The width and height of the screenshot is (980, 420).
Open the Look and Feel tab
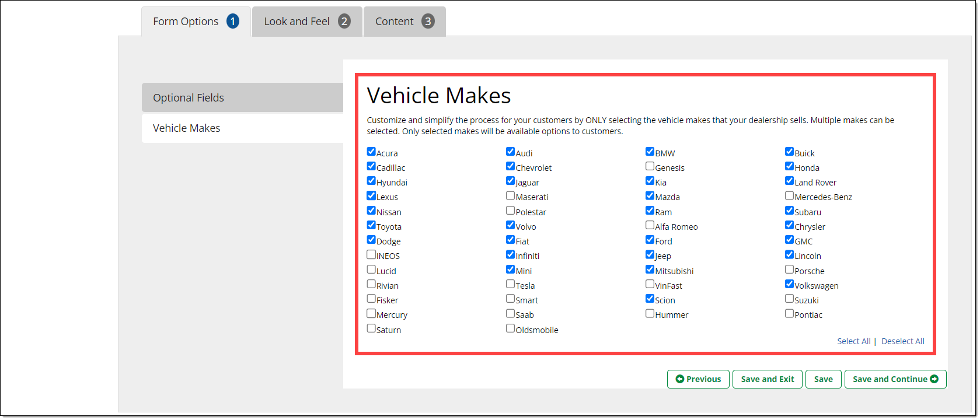point(306,22)
